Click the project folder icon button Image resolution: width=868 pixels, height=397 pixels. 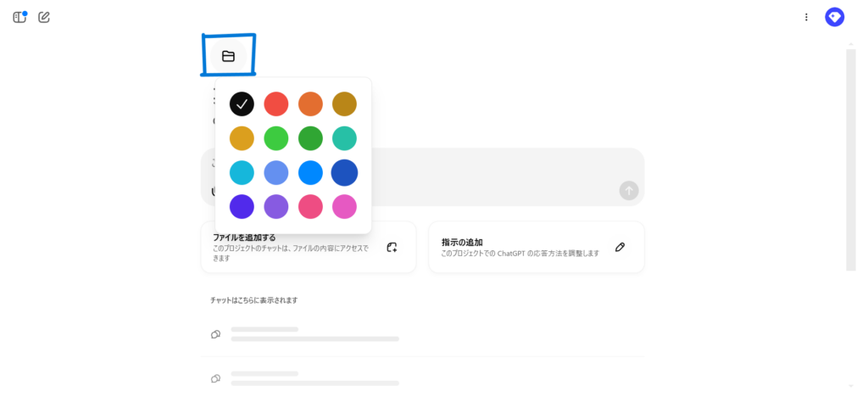point(228,56)
